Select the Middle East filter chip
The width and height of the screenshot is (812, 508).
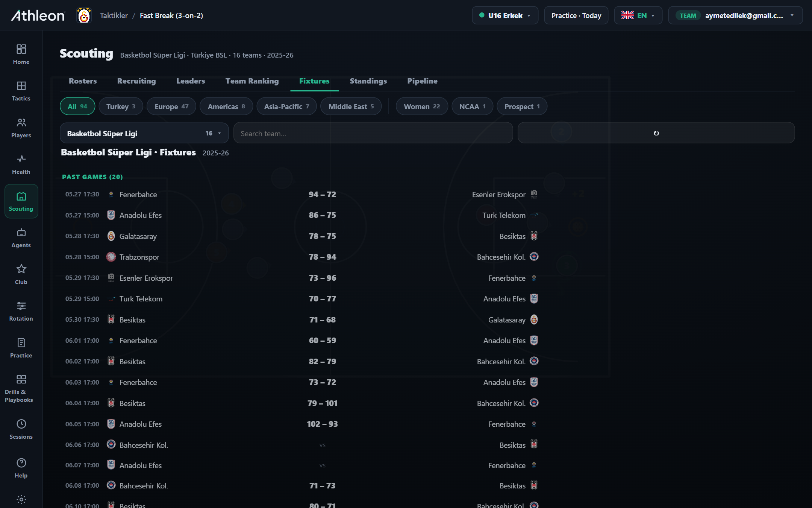(x=351, y=106)
